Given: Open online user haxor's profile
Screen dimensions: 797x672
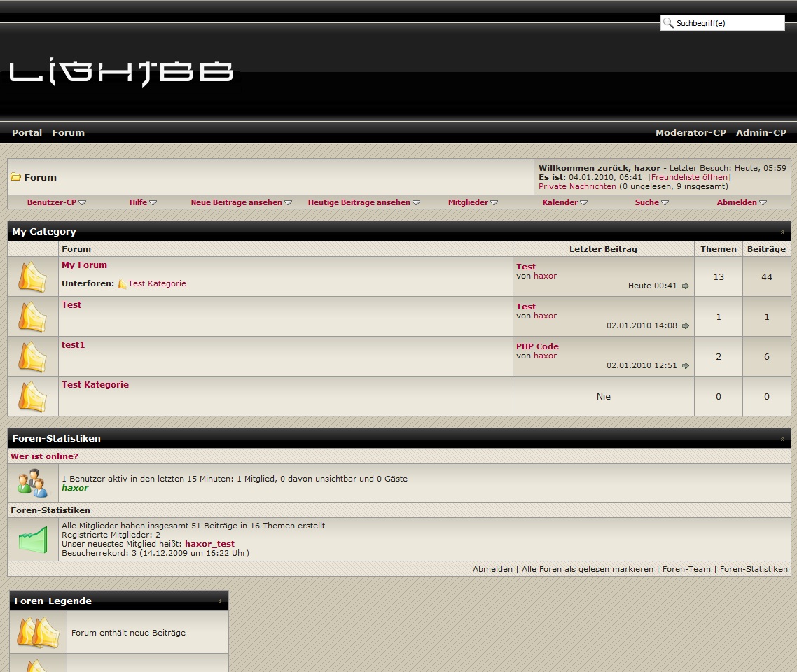Looking at the screenshot, I should point(75,488).
